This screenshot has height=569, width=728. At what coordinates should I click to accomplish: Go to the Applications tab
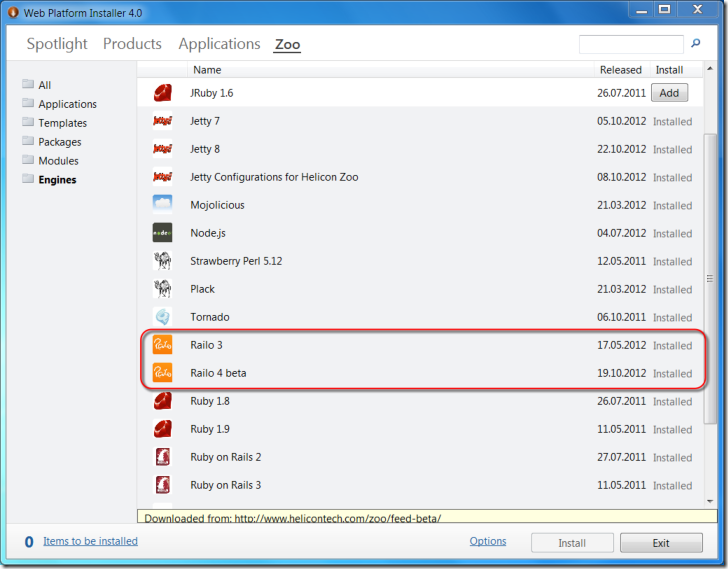pos(219,44)
